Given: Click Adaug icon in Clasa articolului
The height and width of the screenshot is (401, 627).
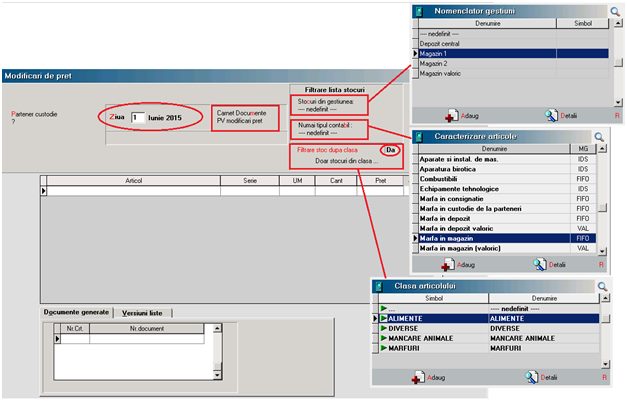Looking at the screenshot, I should 418,378.
